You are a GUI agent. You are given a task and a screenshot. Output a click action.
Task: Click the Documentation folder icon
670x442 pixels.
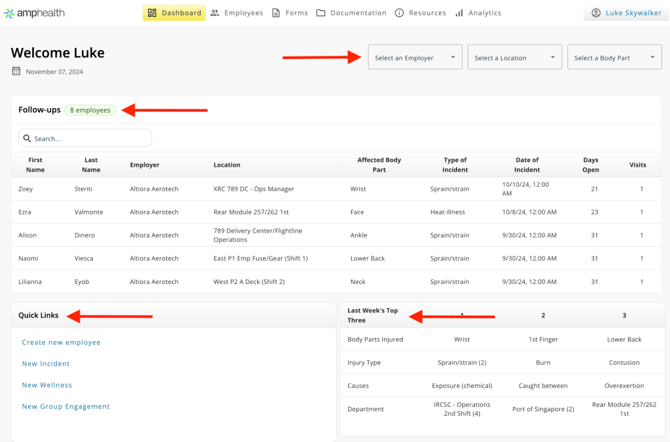[x=320, y=13]
